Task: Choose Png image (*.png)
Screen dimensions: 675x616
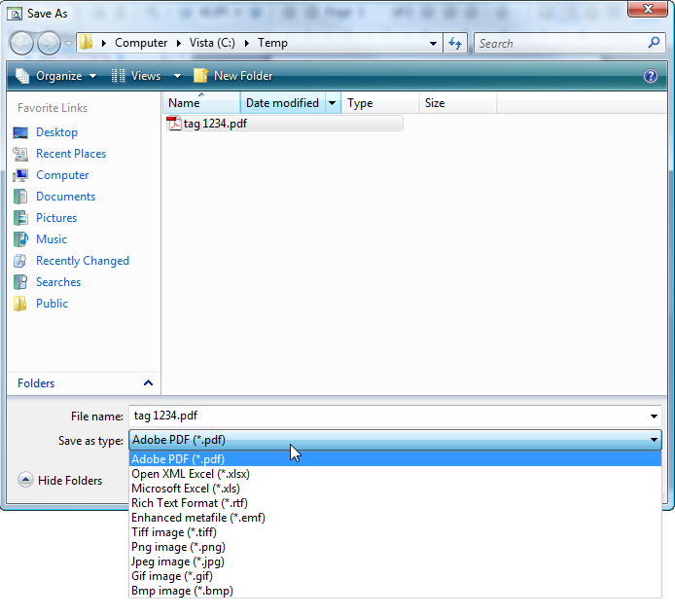Action: [395, 547]
